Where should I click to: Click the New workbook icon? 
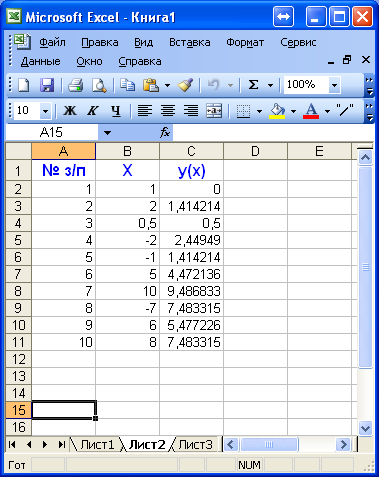point(24,85)
